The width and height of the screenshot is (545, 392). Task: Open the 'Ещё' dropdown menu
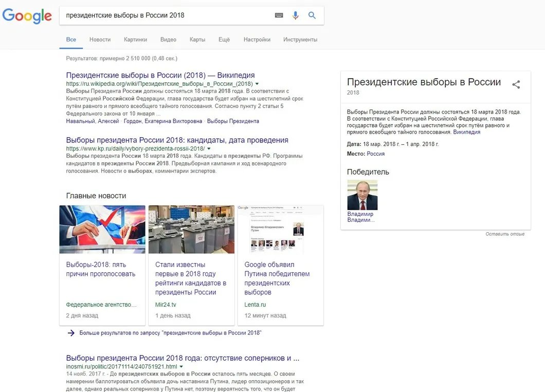click(224, 40)
